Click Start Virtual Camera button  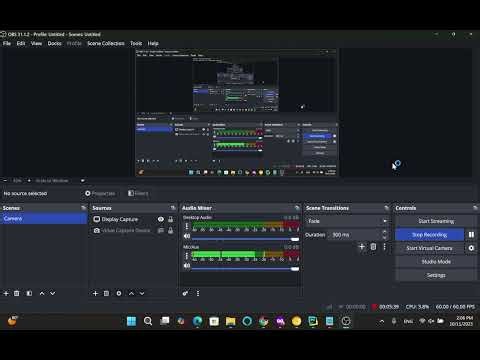(429, 248)
